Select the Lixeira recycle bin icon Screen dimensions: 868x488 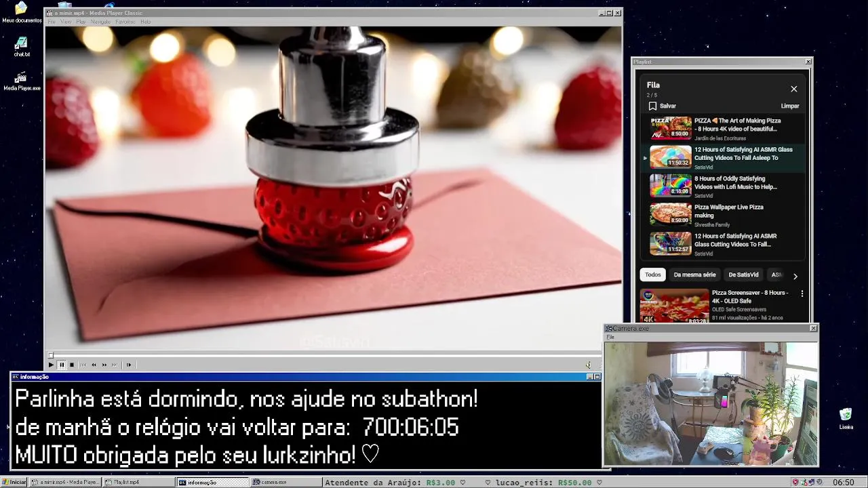click(846, 419)
